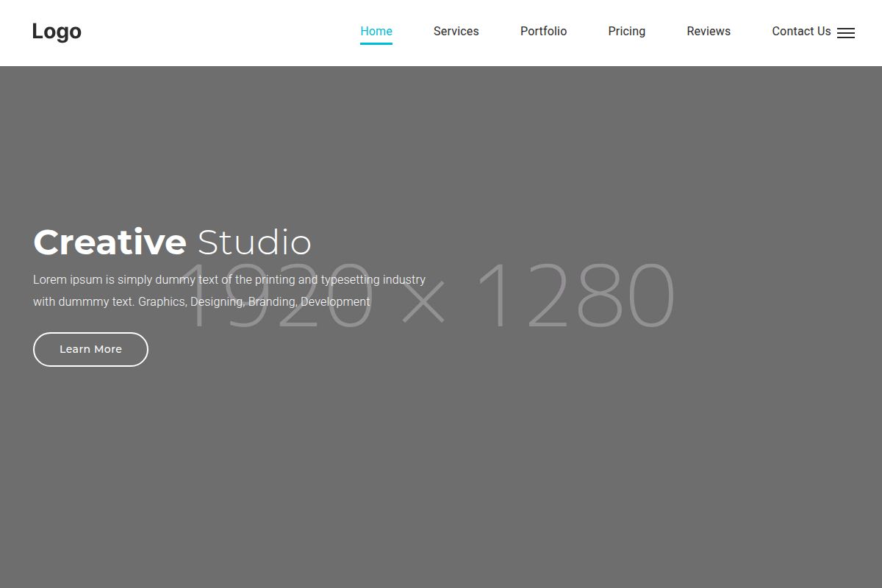Open the hamburger menu icon
The height and width of the screenshot is (588, 882).
point(846,33)
